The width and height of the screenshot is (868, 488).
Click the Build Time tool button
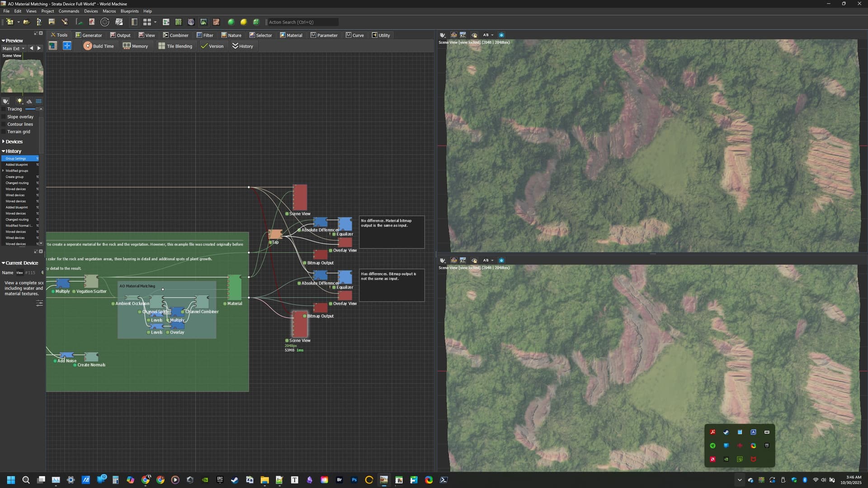(99, 46)
